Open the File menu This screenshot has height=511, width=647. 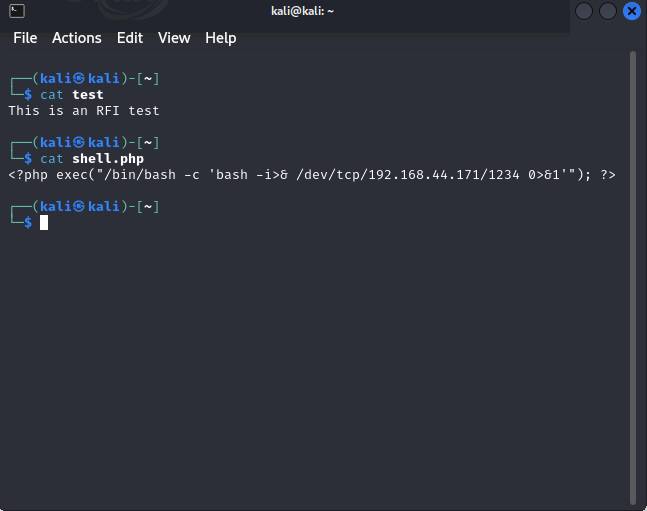[x=25, y=38]
